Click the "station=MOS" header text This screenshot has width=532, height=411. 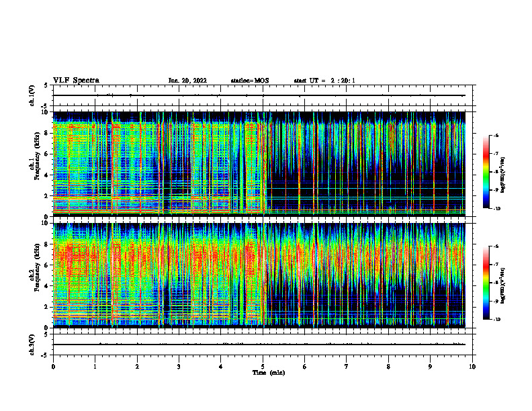[250, 81]
